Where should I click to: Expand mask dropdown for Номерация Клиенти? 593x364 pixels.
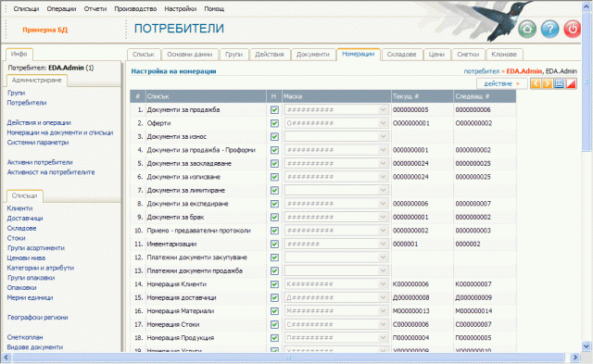click(x=383, y=284)
